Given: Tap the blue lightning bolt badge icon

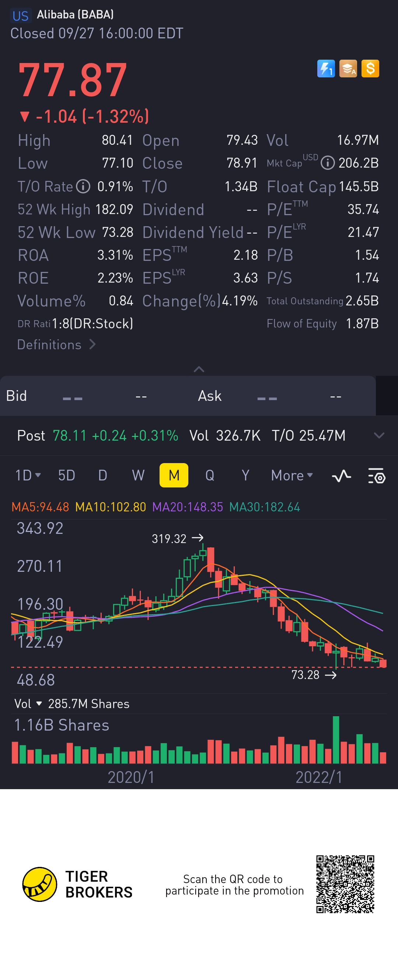Looking at the screenshot, I should tap(326, 69).
